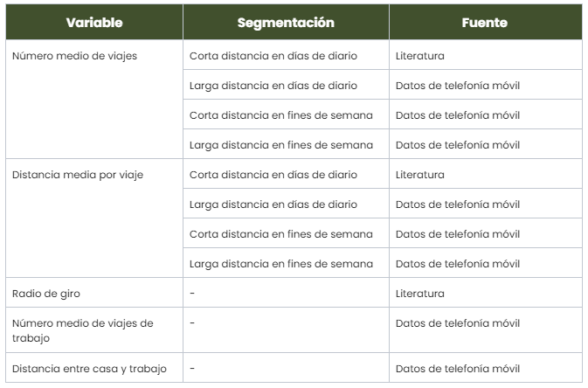The width and height of the screenshot is (588, 388).
Task: Click the Variable column header
Action: pyautogui.click(x=93, y=23)
